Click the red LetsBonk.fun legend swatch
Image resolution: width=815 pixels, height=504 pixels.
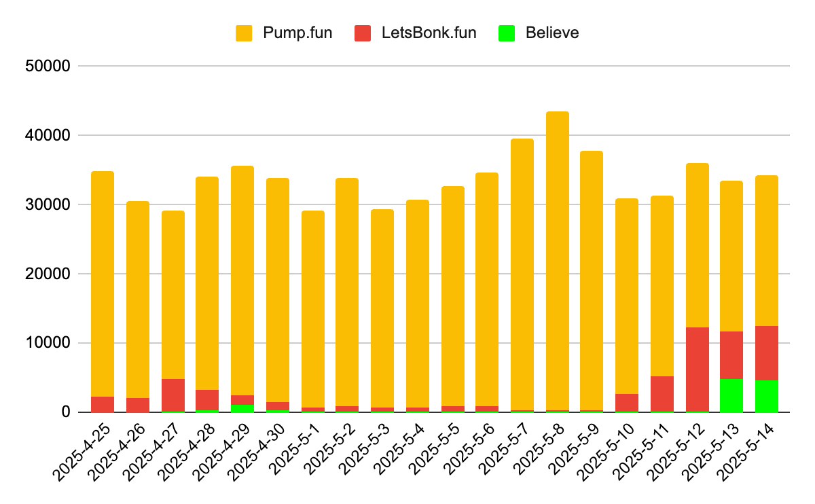click(x=363, y=33)
